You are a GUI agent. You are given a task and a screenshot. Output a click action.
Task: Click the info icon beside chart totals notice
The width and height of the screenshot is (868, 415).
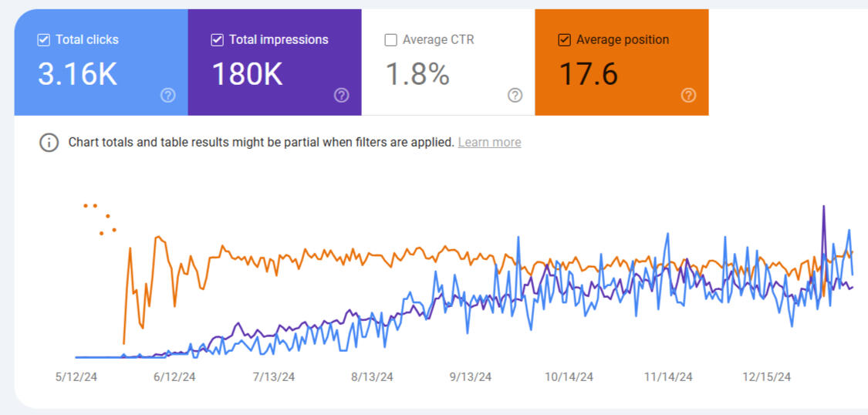[x=49, y=143]
